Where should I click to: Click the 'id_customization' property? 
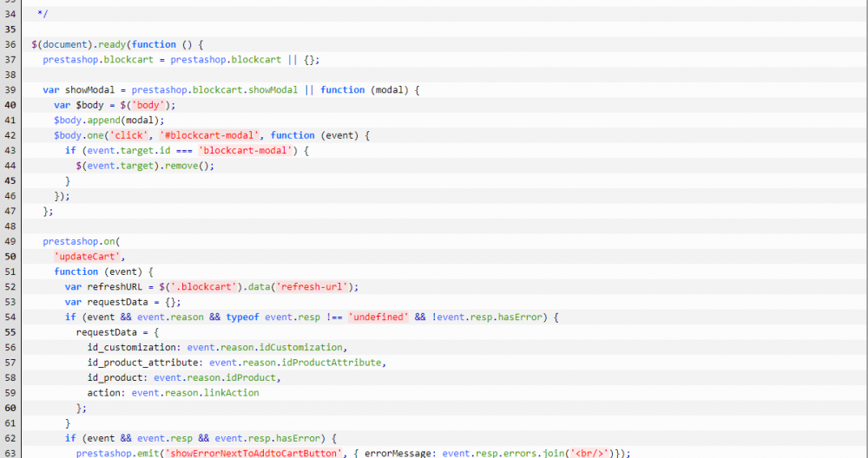click(x=131, y=347)
